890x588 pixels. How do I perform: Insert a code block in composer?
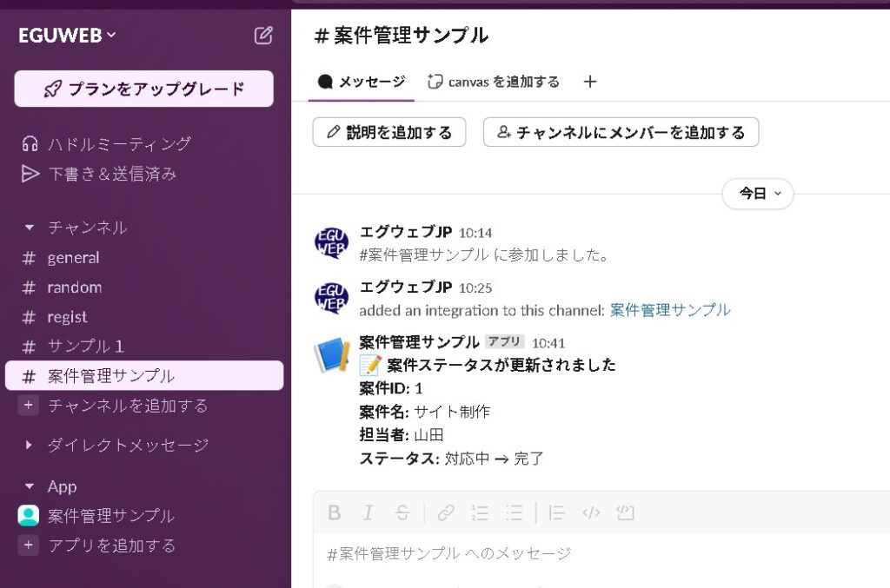624,512
